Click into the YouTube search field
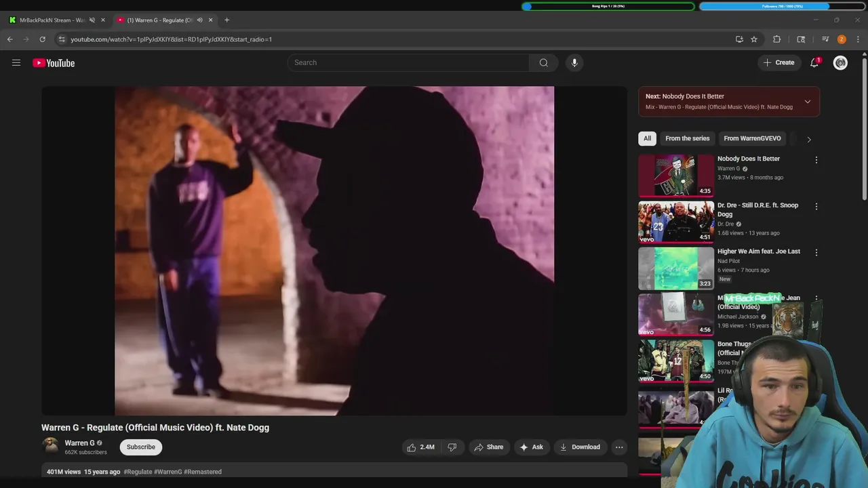The width and height of the screenshot is (868, 488). (x=408, y=62)
